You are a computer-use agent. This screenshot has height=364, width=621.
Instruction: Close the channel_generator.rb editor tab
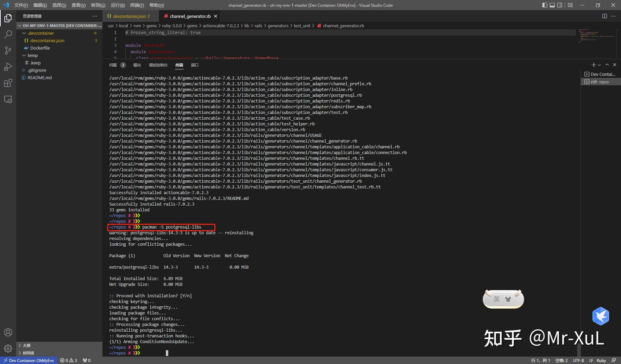[216, 16]
